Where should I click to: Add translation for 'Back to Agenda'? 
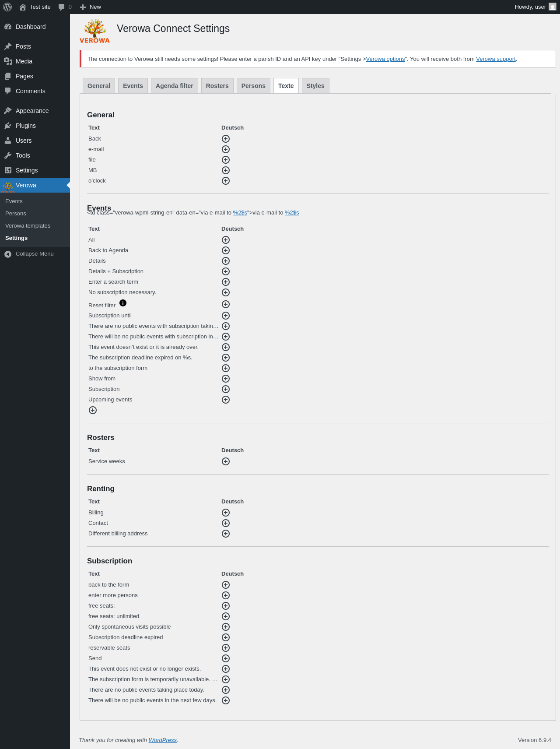[x=226, y=250]
